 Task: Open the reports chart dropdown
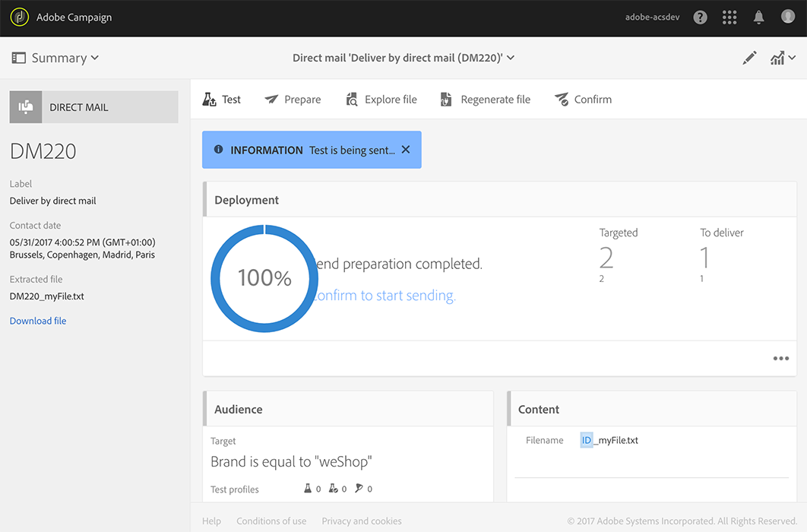[782, 58]
